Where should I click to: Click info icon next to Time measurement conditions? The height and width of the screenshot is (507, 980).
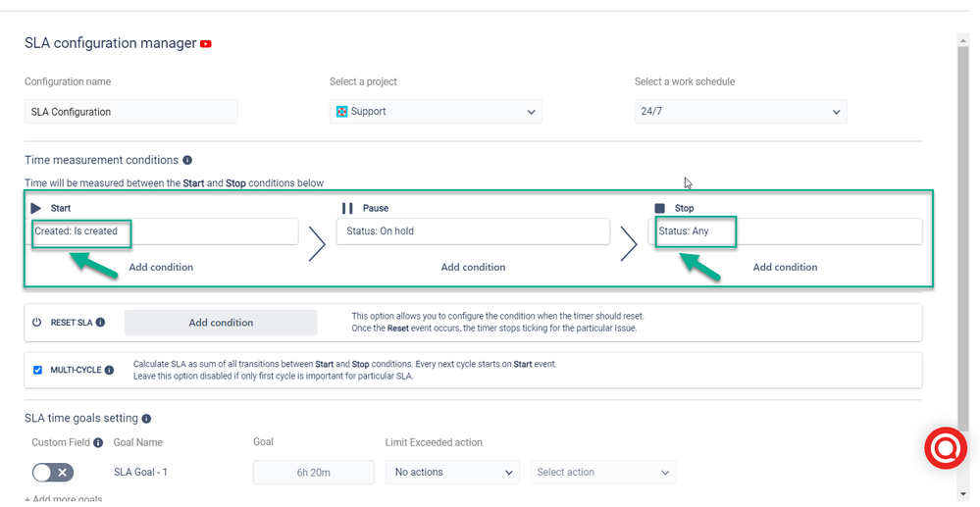(x=187, y=160)
